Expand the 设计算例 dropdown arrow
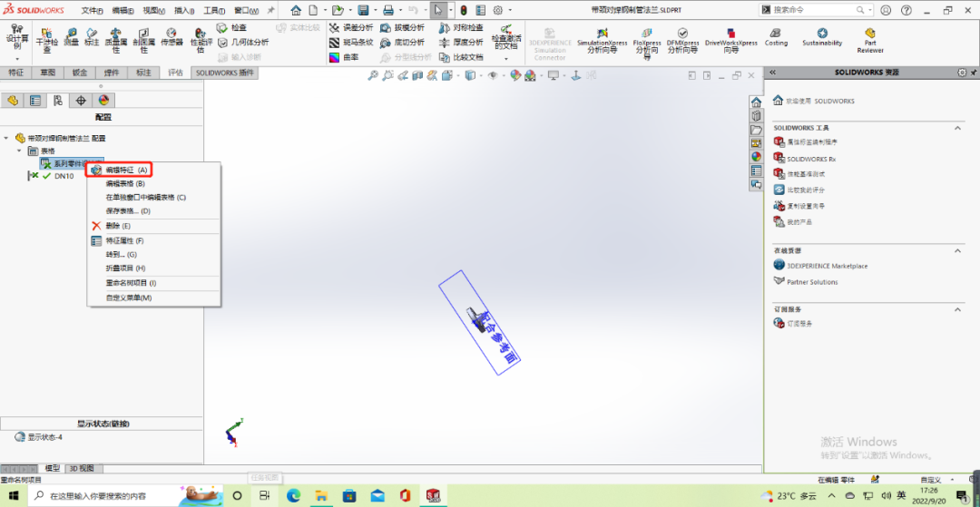The width and height of the screenshot is (980, 507). tap(17, 59)
